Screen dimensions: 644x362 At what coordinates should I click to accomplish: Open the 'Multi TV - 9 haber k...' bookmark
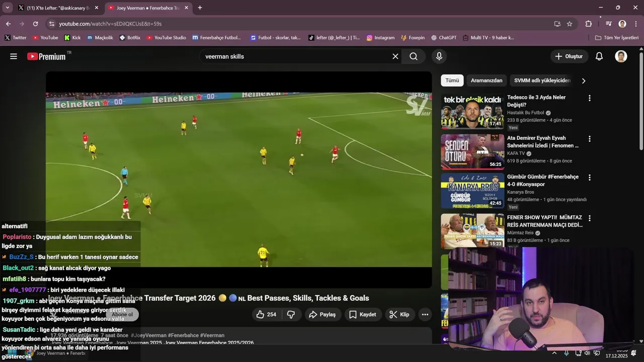[489, 38]
